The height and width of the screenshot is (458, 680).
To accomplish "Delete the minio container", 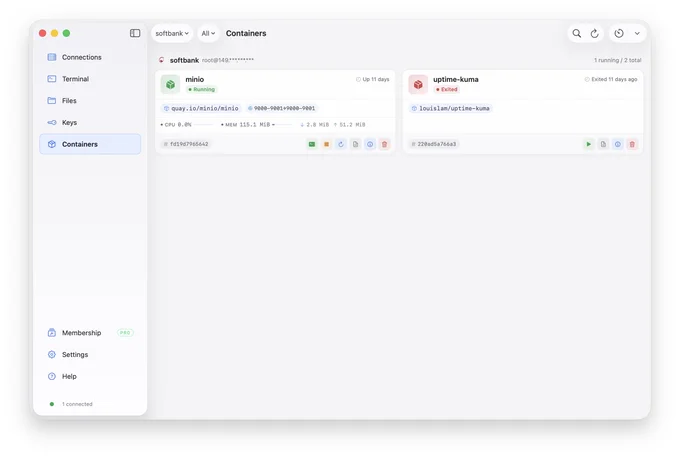I will [385, 144].
